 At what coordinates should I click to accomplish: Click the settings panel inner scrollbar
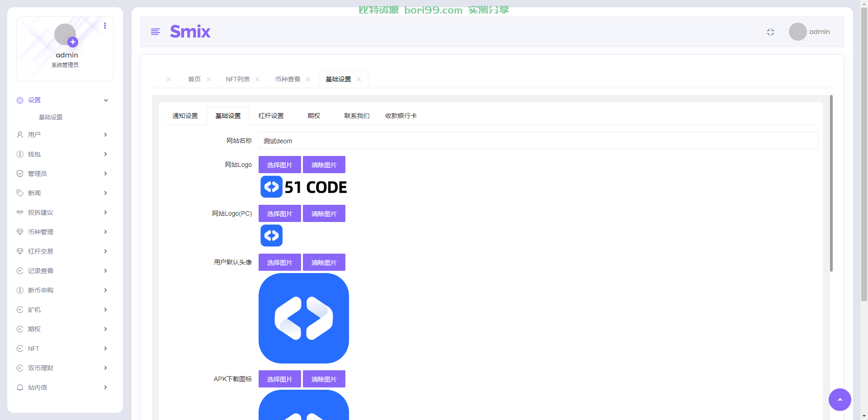(x=831, y=183)
